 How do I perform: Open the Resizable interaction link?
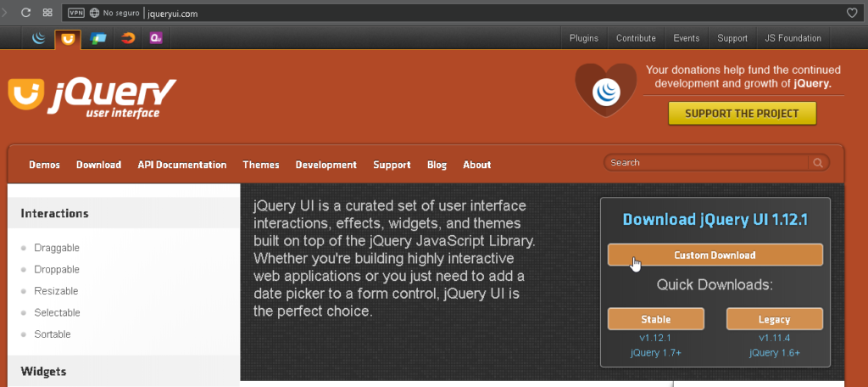(56, 291)
